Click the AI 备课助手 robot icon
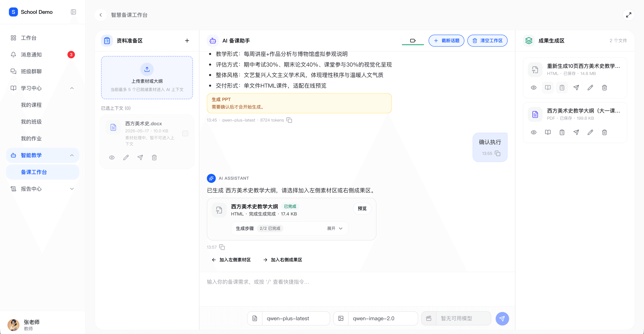This screenshot has width=644, height=334. (213, 40)
